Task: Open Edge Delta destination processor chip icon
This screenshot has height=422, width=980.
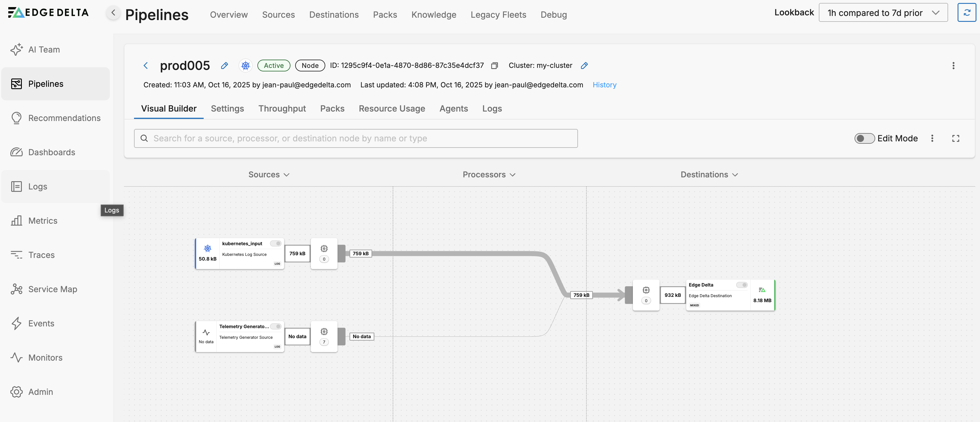Action: [x=646, y=290]
